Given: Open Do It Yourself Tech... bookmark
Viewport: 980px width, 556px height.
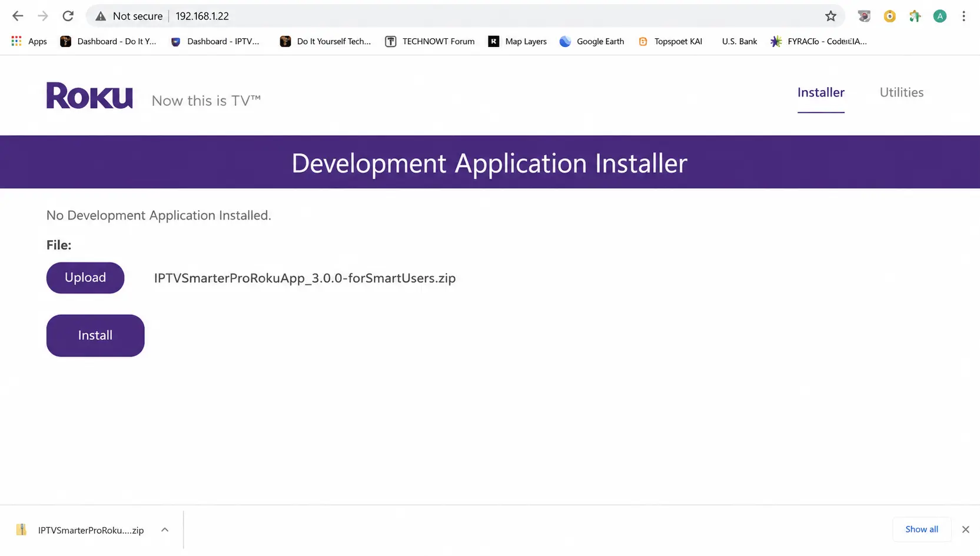Looking at the screenshot, I should pos(325,41).
